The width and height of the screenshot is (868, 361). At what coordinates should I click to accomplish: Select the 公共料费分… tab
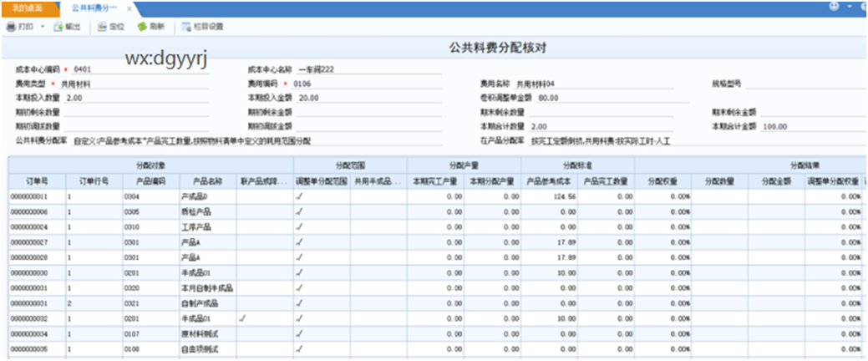(x=94, y=8)
